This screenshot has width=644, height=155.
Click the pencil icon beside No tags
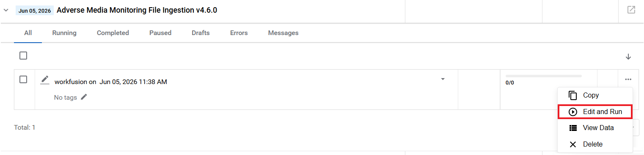(x=84, y=97)
